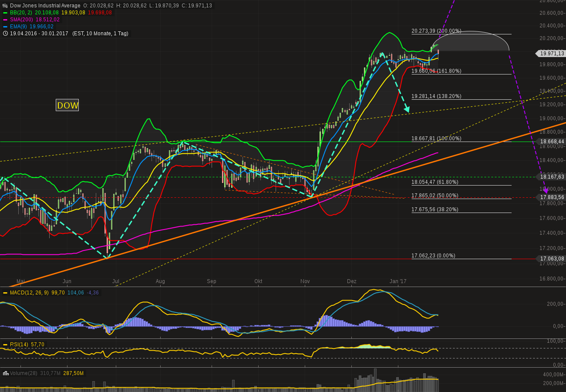Click the Okt label on the time axis
This screenshot has width=566, height=392.
(258, 282)
